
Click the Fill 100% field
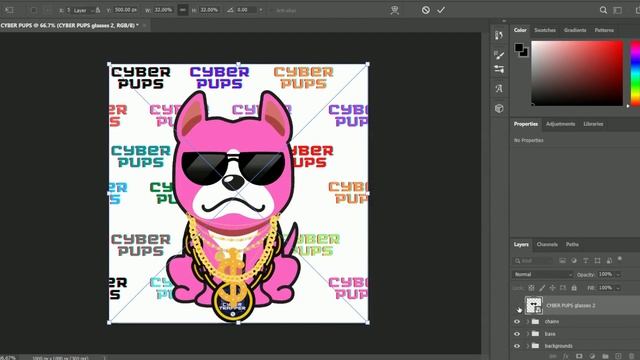606,288
